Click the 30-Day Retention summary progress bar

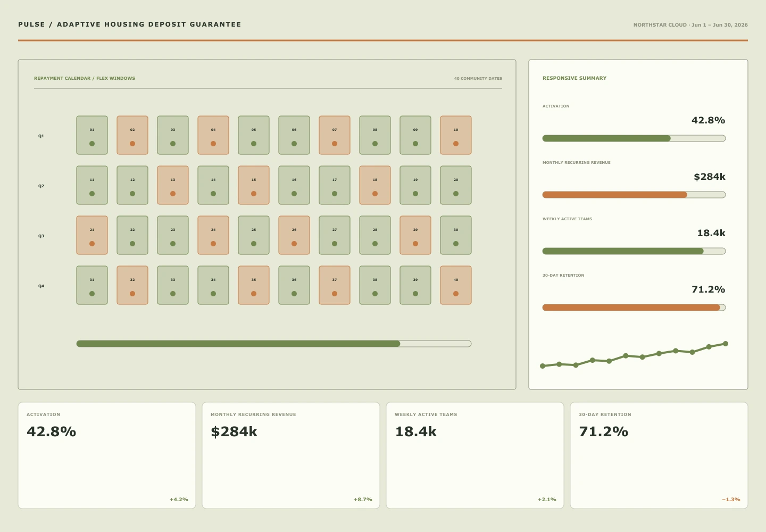(634, 307)
